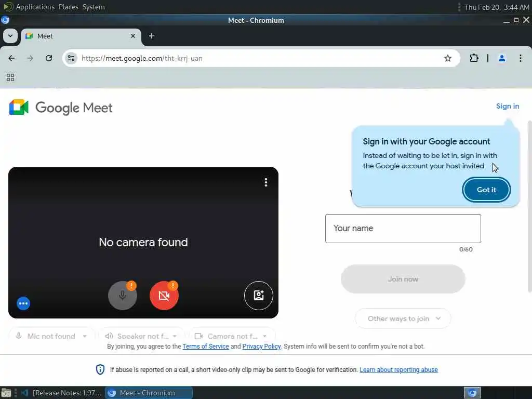Image resolution: width=532 pixels, height=399 pixels.
Task: Click the date and time clock
Action: coord(496,7)
